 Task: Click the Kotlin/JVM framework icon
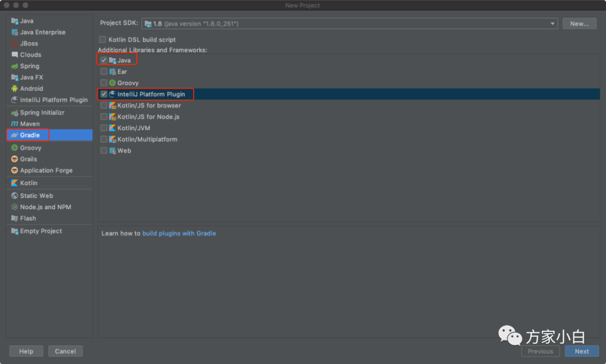coord(112,128)
